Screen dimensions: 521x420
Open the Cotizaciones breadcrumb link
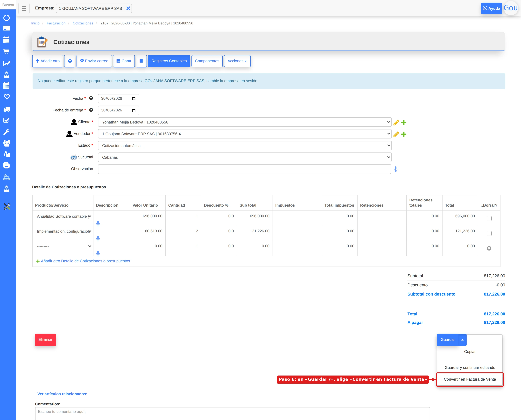(x=83, y=23)
